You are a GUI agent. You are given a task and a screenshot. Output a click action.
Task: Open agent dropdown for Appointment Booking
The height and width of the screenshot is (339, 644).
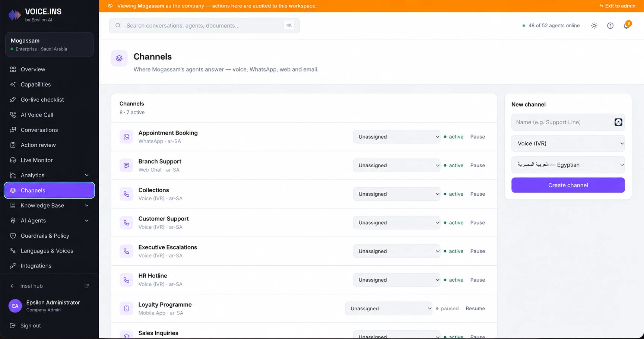[397, 137]
